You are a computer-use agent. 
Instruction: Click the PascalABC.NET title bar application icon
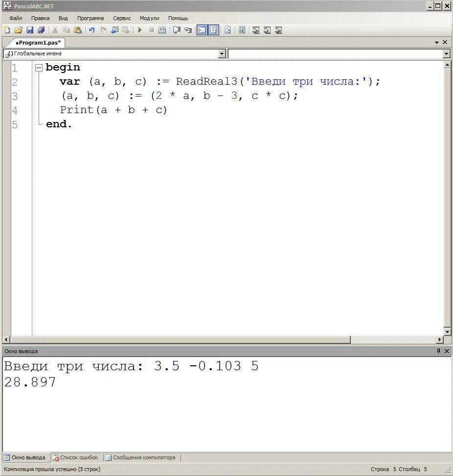[x=7, y=6]
